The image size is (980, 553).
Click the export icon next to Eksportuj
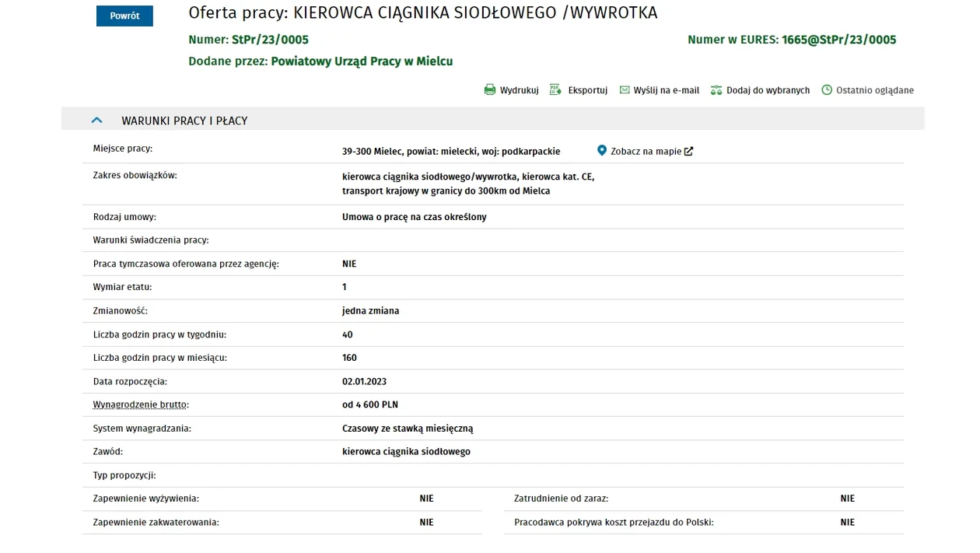point(555,90)
